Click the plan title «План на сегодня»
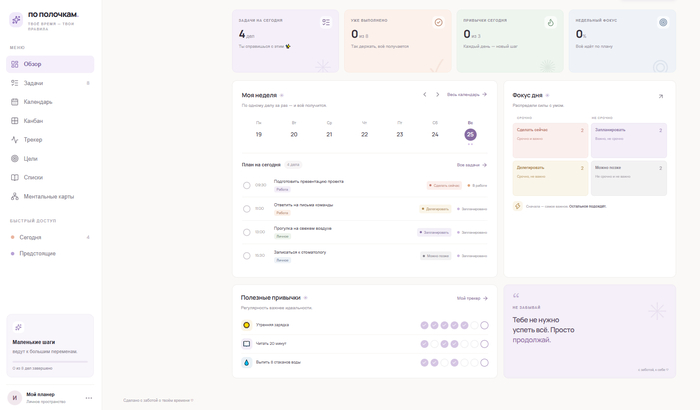Viewport: 700px width, 410px height. 261,165
